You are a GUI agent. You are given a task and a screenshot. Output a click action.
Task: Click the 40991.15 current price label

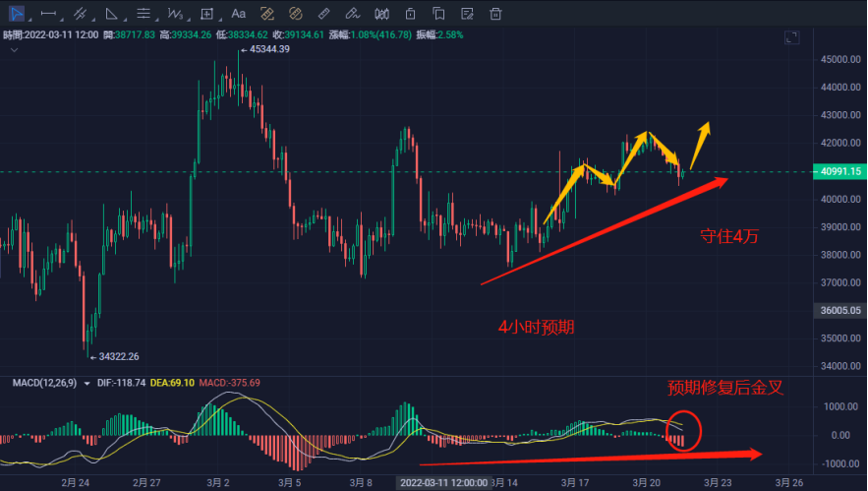pyautogui.click(x=842, y=172)
